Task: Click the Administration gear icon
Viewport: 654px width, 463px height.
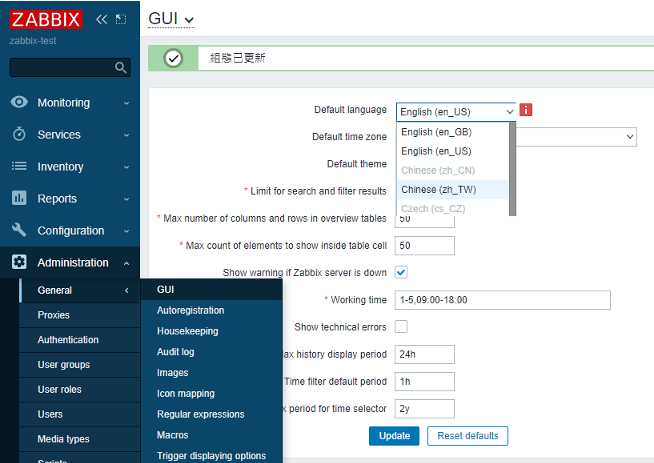Action: click(19, 262)
